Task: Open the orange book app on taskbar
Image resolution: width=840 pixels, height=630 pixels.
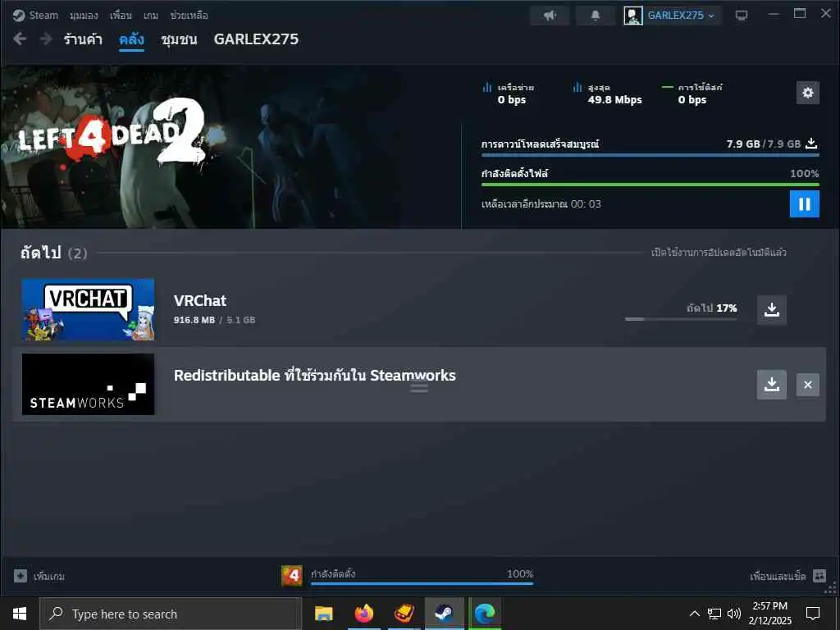Action: point(404,614)
